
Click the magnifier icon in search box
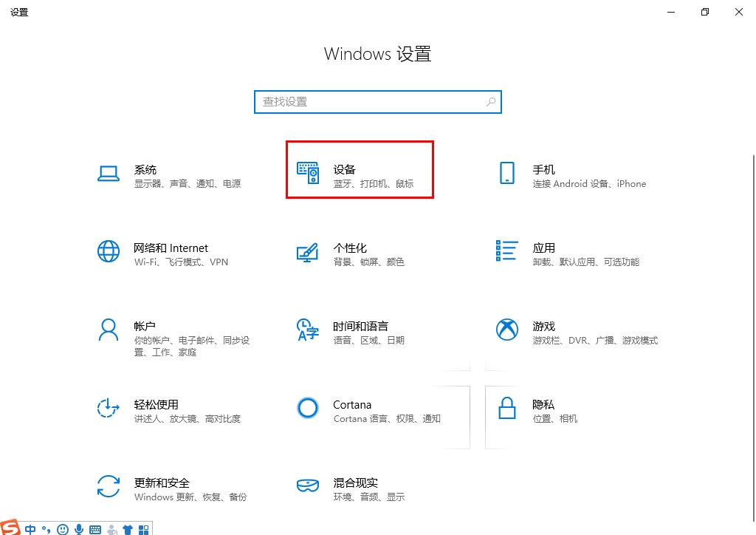tap(491, 102)
